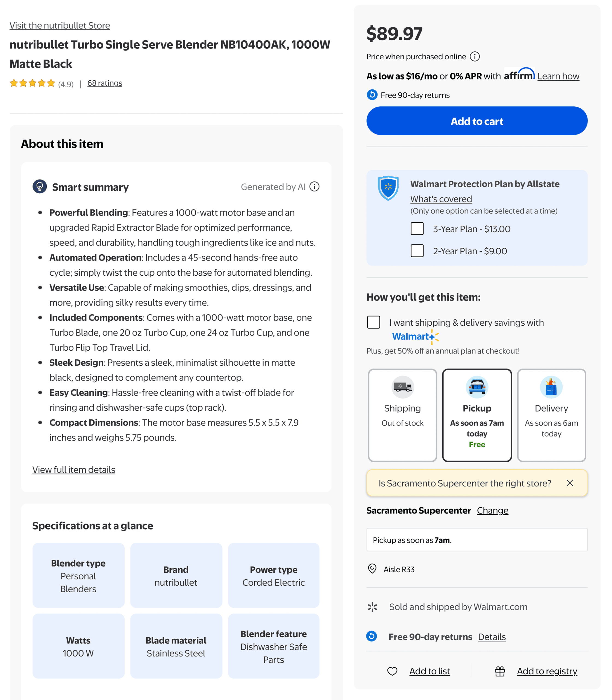Viewport: 612px width, 700px height.
Task: Click Change next to Sacramento Supercenter
Action: tap(492, 510)
